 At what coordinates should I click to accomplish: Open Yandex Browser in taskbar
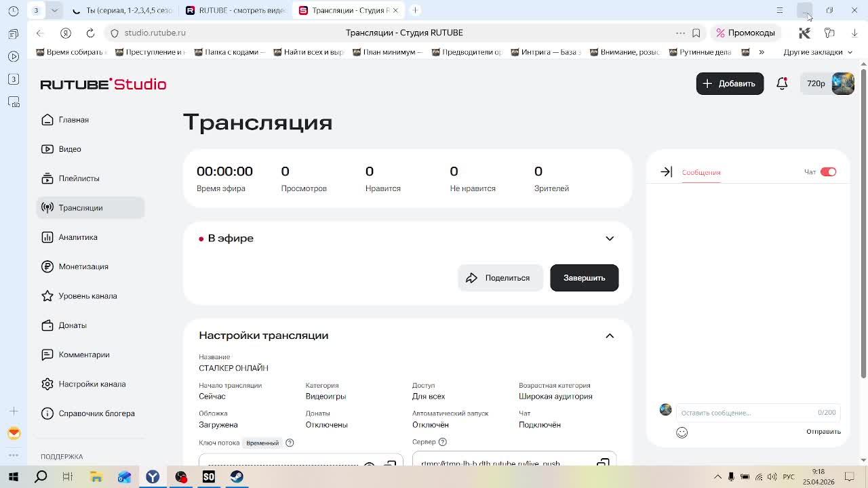point(153,476)
